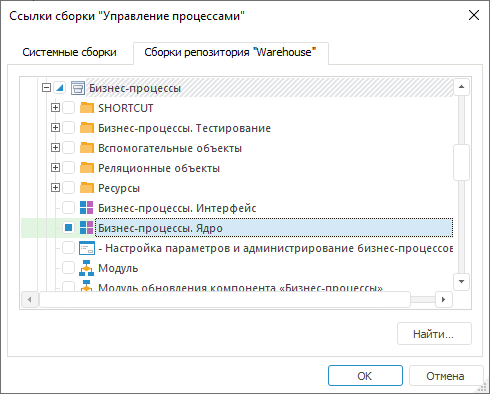Viewport: 490px width, 394px height.
Task: Click the Вспомогательные объекты folder icon
Action: 87,148
